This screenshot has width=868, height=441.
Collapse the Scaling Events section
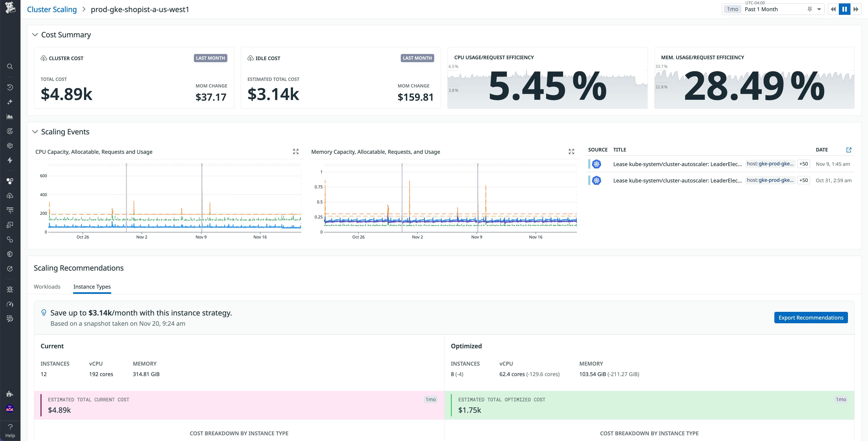(35, 132)
